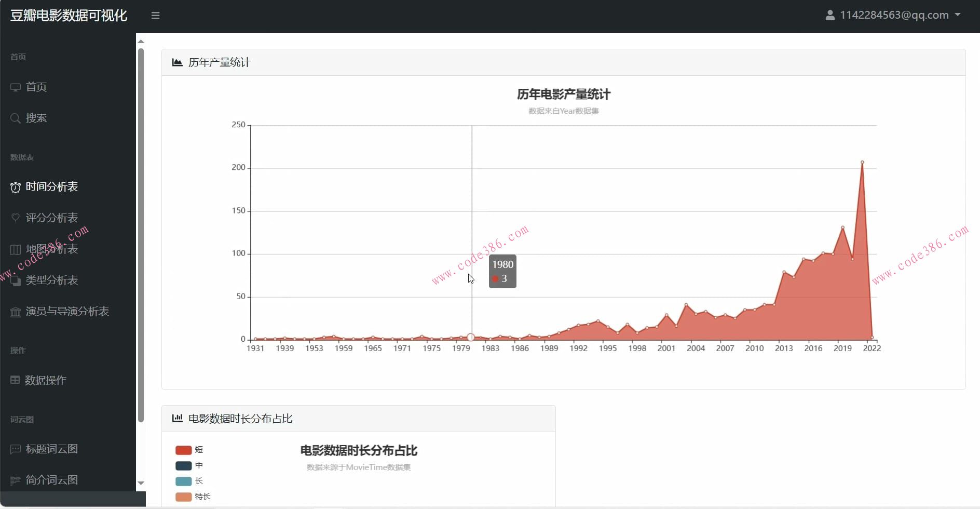Click the monitor icon beside 首页
The width and height of the screenshot is (980, 509).
[x=16, y=87]
